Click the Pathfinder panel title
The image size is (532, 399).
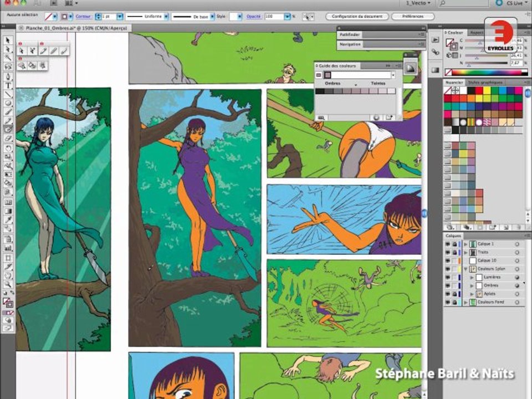click(350, 34)
